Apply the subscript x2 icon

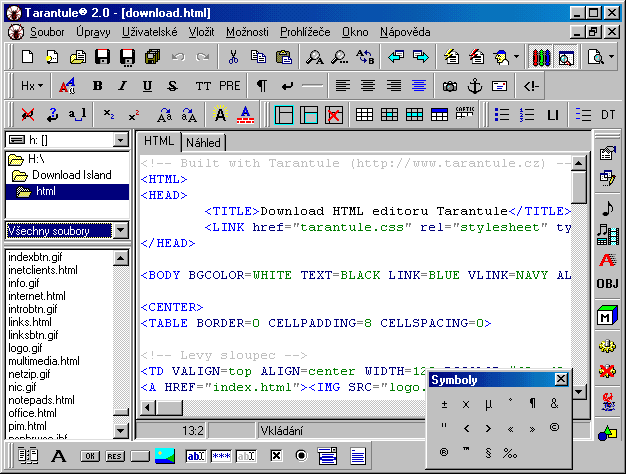109,115
